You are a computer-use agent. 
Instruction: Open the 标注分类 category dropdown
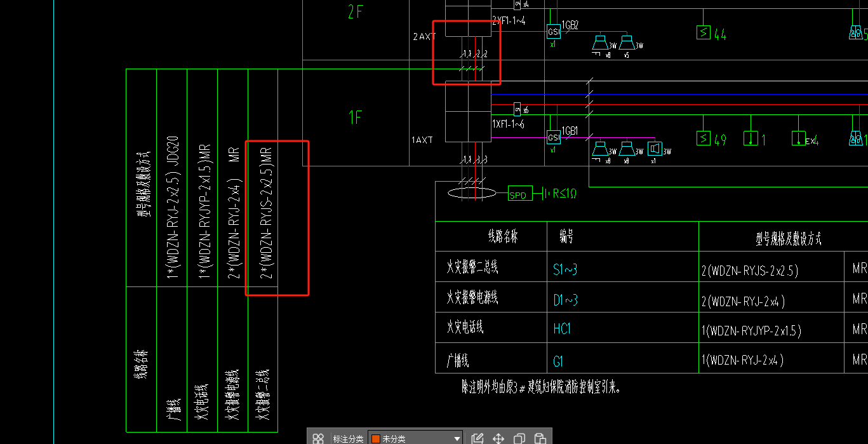416,438
